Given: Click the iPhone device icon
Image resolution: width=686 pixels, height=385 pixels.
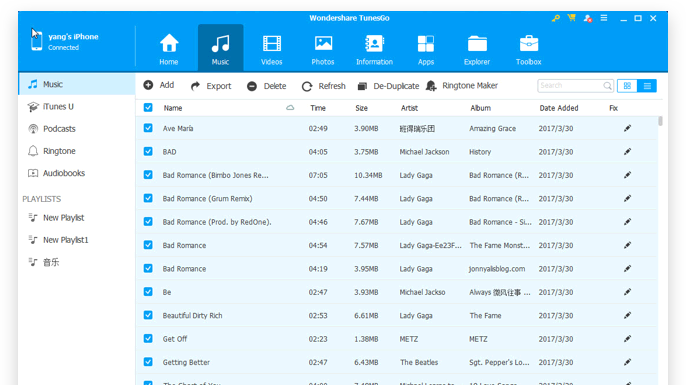Looking at the screenshot, I should [37, 41].
